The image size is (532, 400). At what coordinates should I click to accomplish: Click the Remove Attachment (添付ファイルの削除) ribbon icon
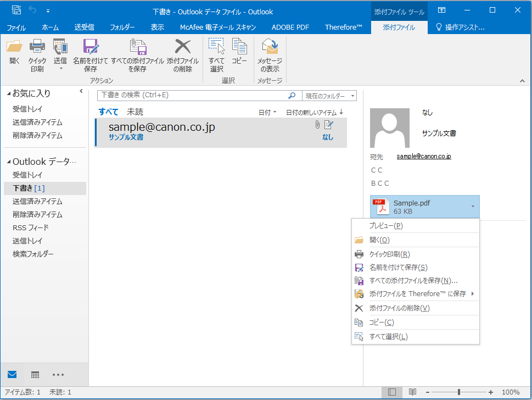click(x=182, y=47)
